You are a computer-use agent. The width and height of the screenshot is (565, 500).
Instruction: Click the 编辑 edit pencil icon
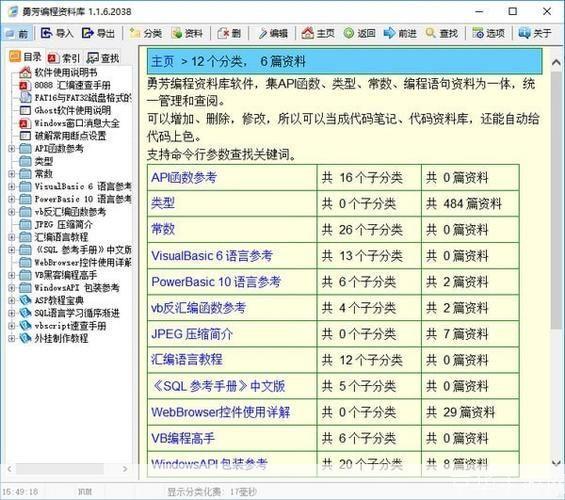(263, 34)
